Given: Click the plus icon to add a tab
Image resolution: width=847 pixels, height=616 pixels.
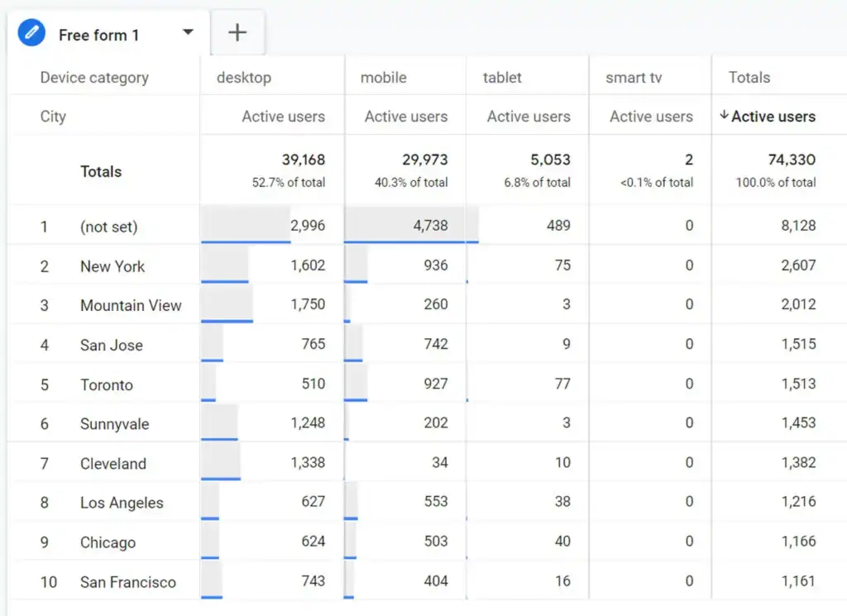Looking at the screenshot, I should click(x=238, y=32).
